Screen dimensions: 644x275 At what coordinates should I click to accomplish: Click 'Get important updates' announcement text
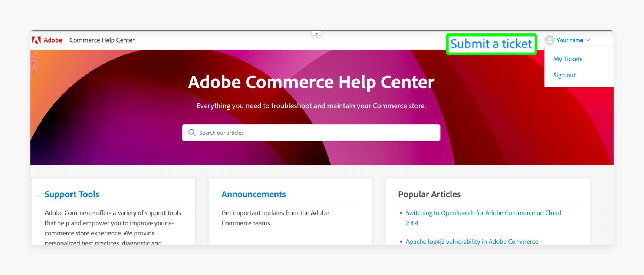click(275, 218)
